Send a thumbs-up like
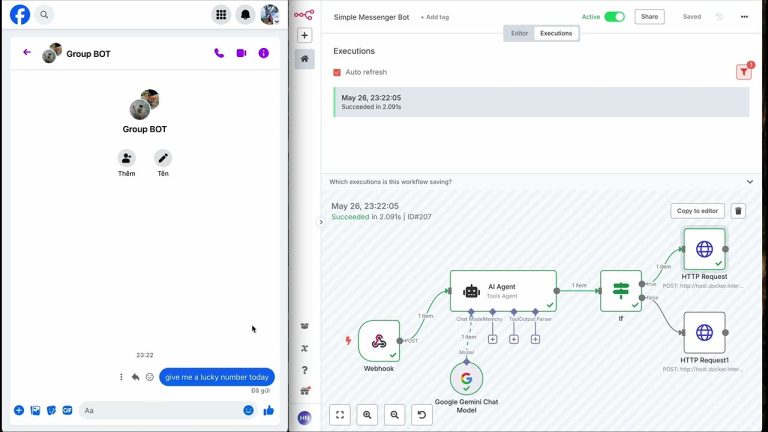 [x=268, y=410]
